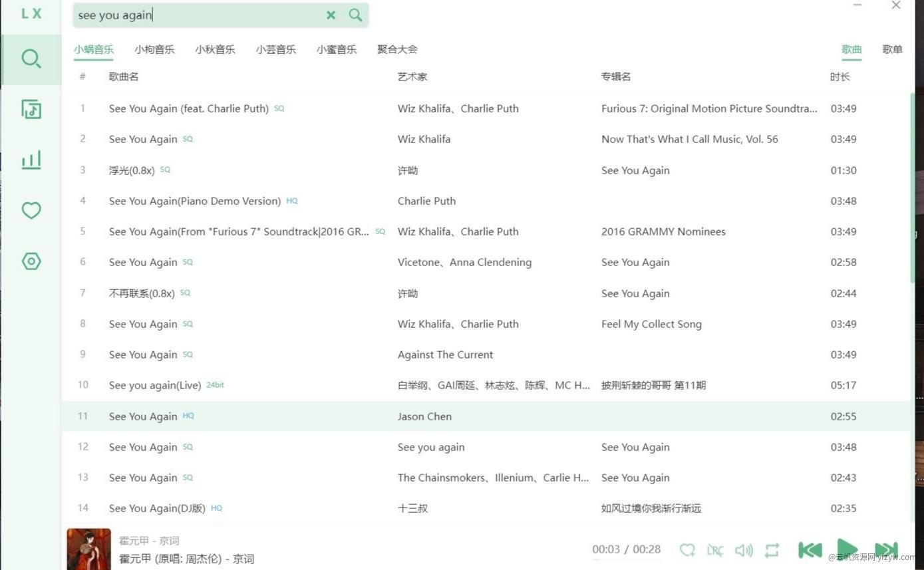The width and height of the screenshot is (924, 570).
Task: Click the 歌曲名 column header
Action: pyautogui.click(x=124, y=76)
